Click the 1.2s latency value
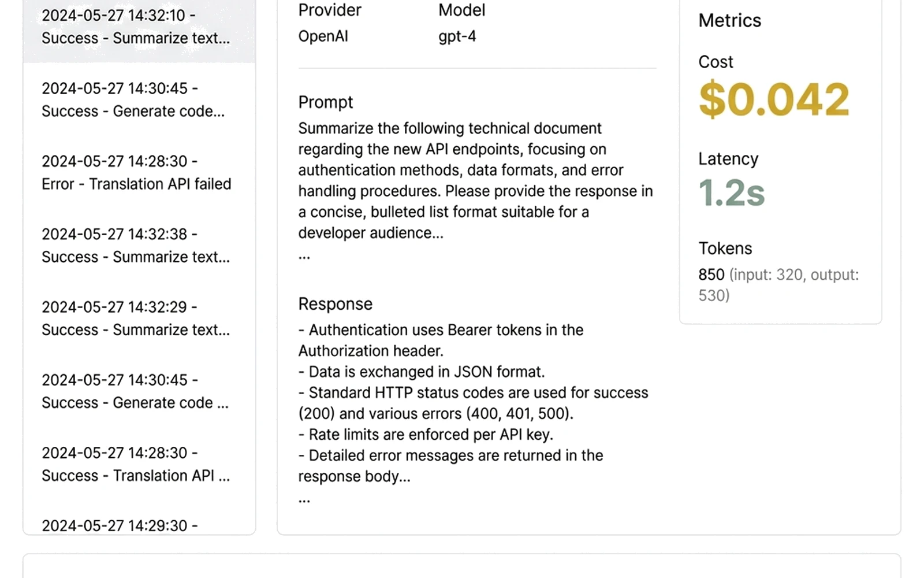 pyautogui.click(x=731, y=194)
